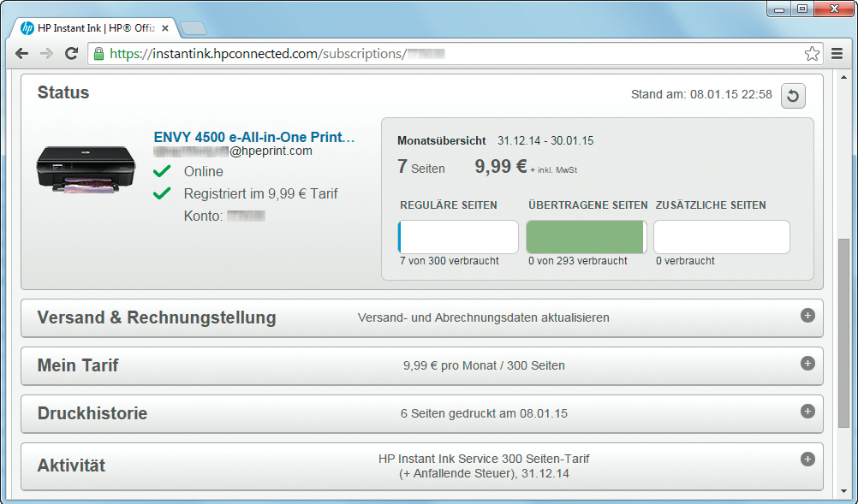Close the HP Instant Ink tab
The width and height of the screenshot is (858, 504).
[x=165, y=28]
